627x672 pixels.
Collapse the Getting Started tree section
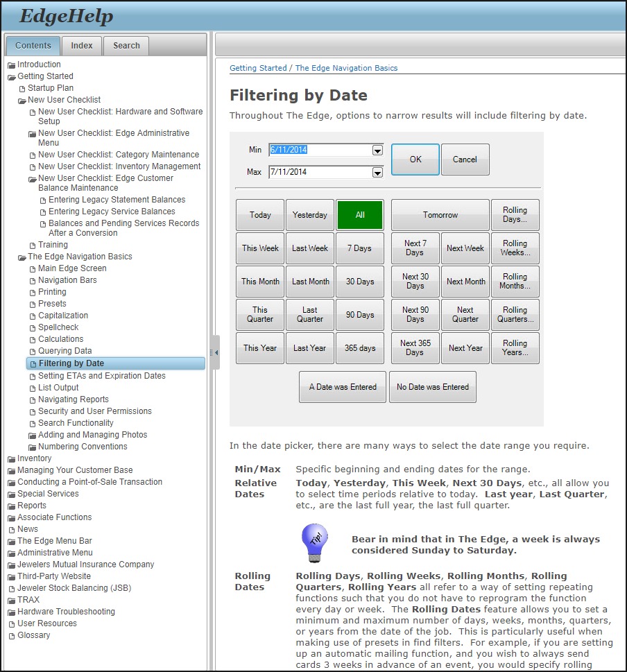[x=12, y=77]
